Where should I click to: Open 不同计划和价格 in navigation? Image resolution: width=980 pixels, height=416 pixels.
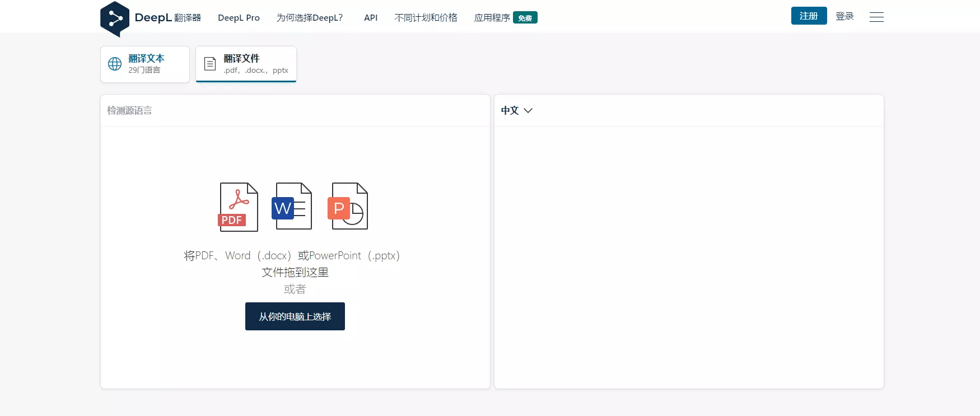(x=426, y=18)
